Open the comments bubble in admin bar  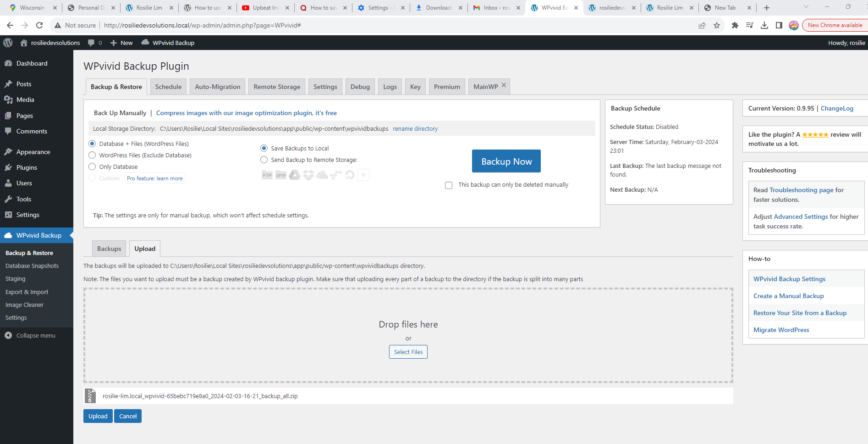pos(94,43)
